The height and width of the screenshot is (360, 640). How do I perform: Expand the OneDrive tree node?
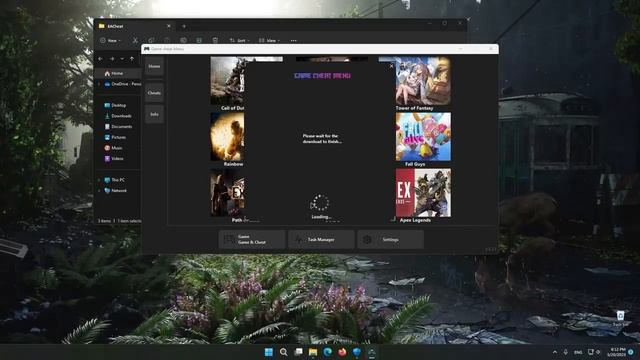pos(99,84)
